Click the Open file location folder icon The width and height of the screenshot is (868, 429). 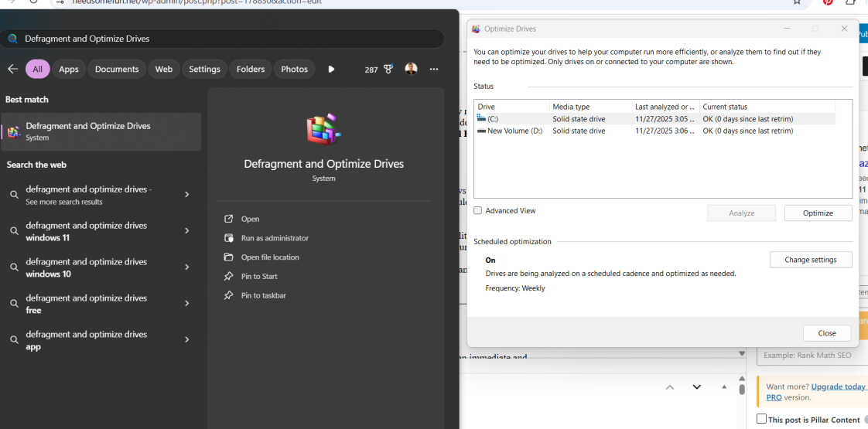pyautogui.click(x=229, y=257)
